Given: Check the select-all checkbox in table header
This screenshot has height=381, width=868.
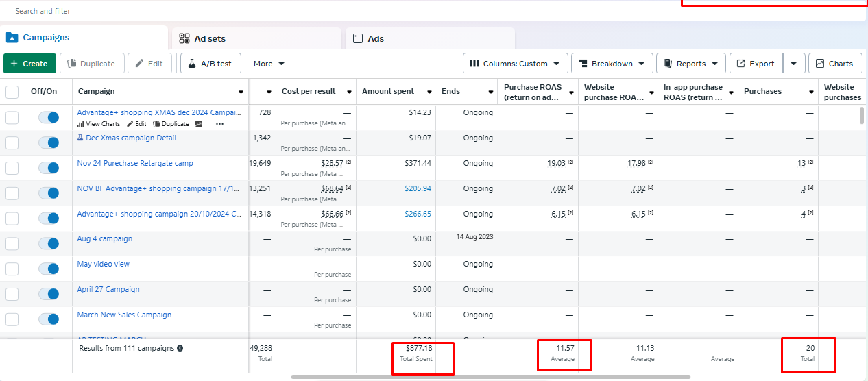Looking at the screenshot, I should click(x=12, y=92).
